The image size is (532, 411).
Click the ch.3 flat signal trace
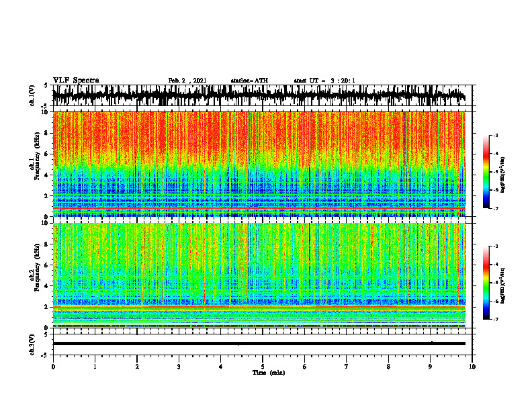coord(259,344)
